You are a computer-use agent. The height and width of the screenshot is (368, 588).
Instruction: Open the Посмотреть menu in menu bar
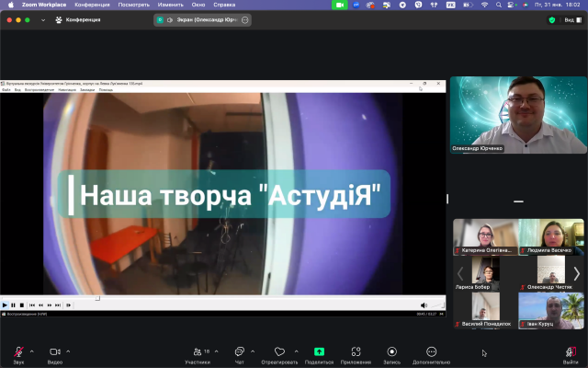(x=133, y=5)
